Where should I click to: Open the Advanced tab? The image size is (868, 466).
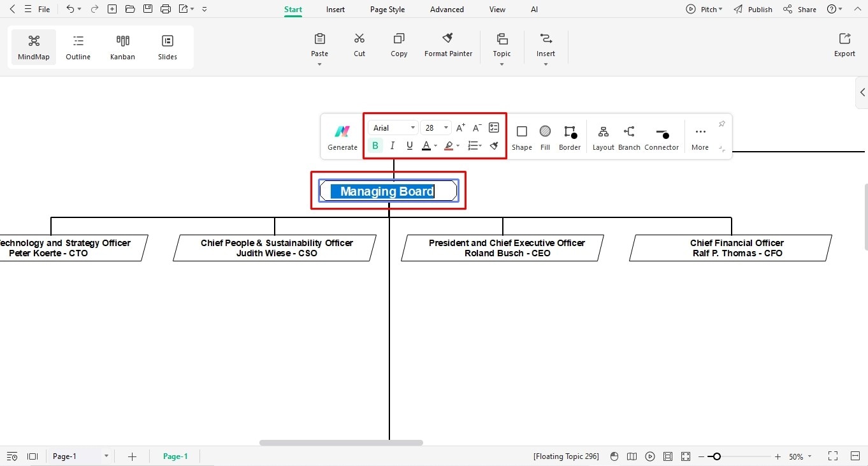click(x=447, y=10)
